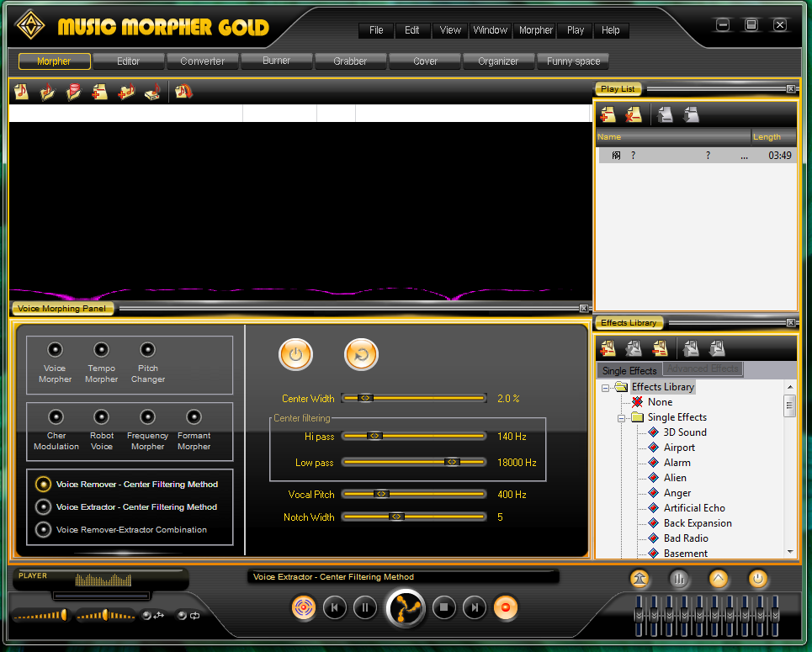
Task: Select the 3D Sound effect
Action: click(x=685, y=432)
